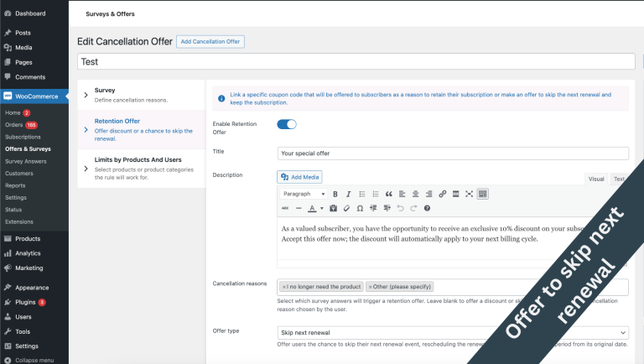The image size is (644, 364).
Task: Click the Title field 'Your special offer'
Action: point(453,153)
